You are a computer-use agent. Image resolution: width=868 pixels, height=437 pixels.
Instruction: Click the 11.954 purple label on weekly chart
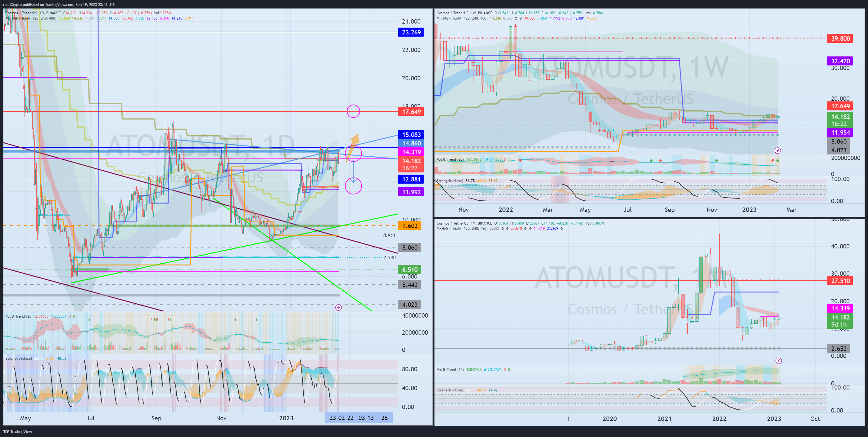click(840, 133)
